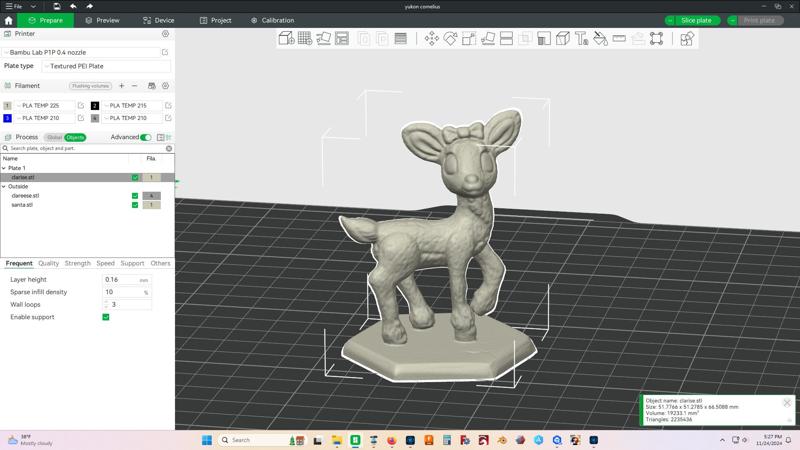
Task: Select the Cut tool
Action: pos(506,38)
